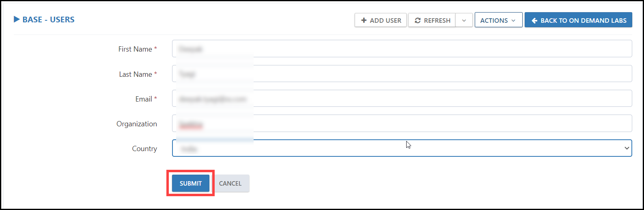This screenshot has height=210, width=644.
Task: Open the Actions menu
Action: [498, 20]
